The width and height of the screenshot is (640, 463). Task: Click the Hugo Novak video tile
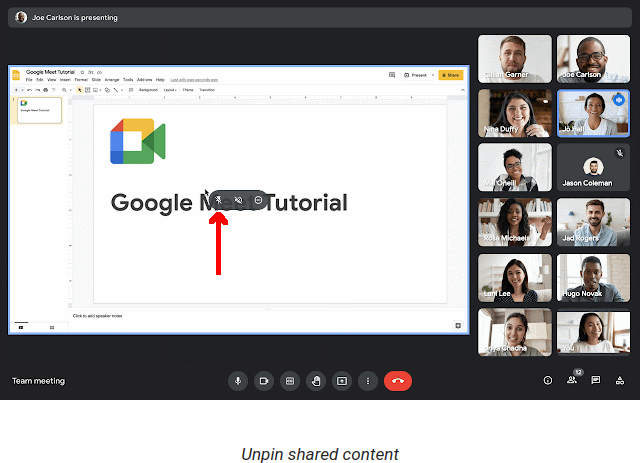[x=593, y=278]
